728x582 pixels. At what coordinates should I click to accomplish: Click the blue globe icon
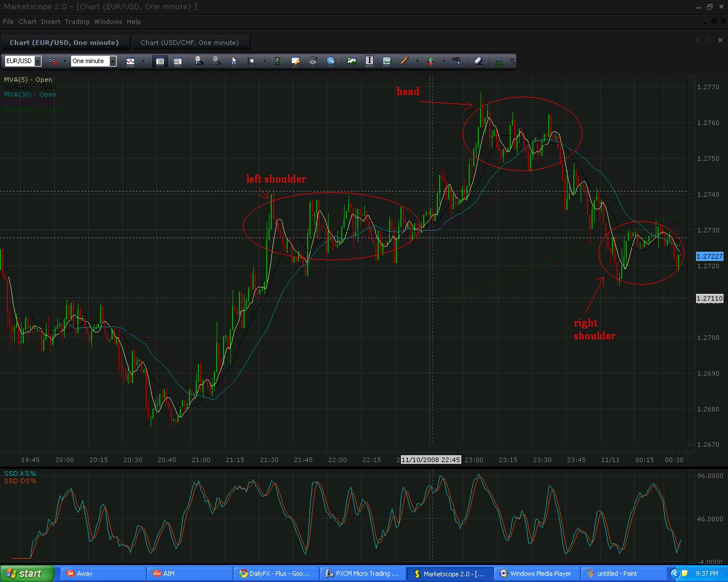330,61
